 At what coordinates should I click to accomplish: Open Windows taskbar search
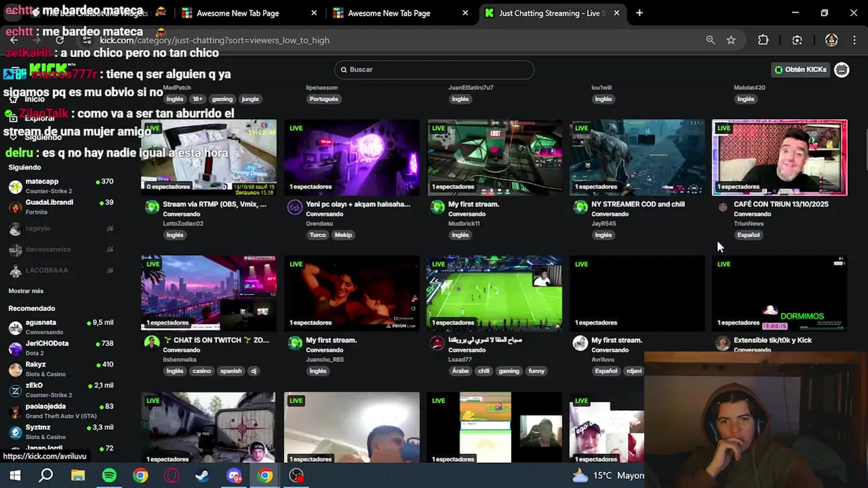click(46, 476)
